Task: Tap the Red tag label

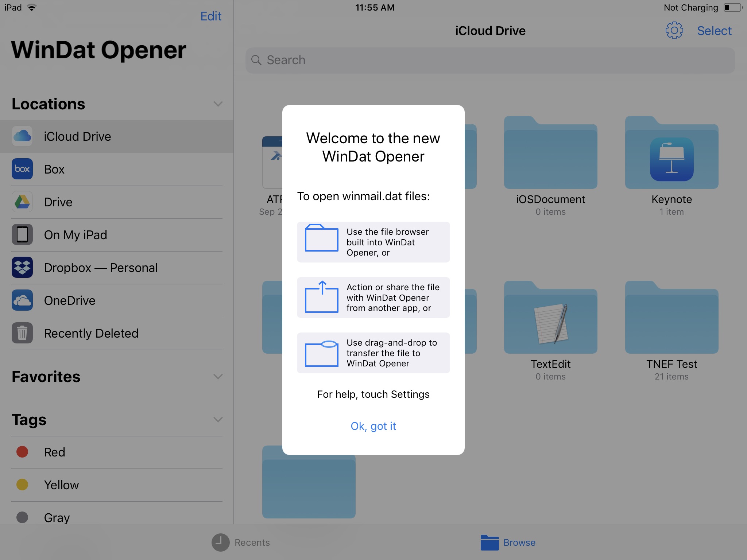Action: pos(54,452)
